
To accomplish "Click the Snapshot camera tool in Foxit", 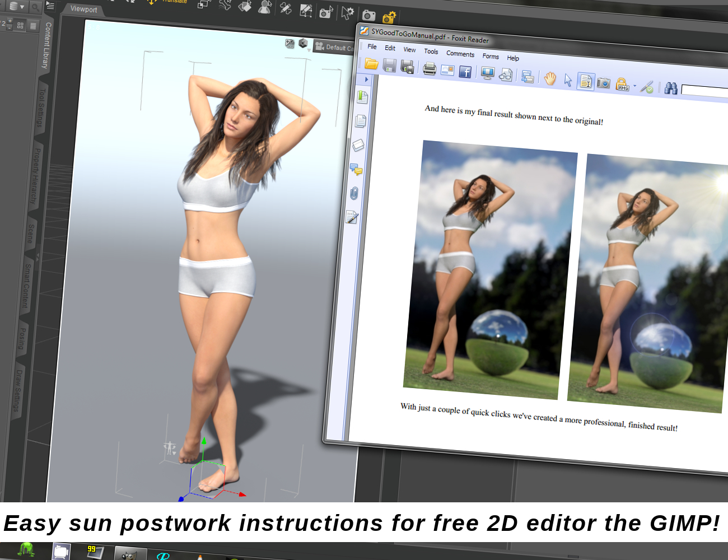I will tap(603, 83).
